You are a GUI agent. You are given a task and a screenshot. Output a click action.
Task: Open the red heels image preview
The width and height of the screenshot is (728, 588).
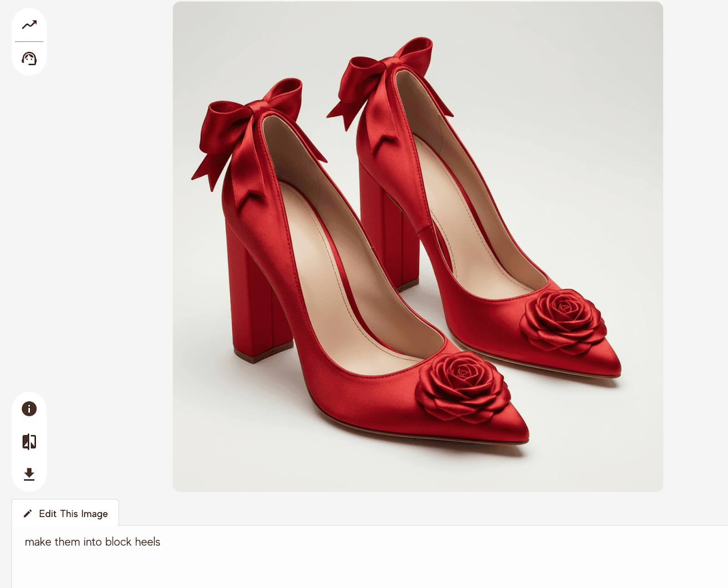418,246
